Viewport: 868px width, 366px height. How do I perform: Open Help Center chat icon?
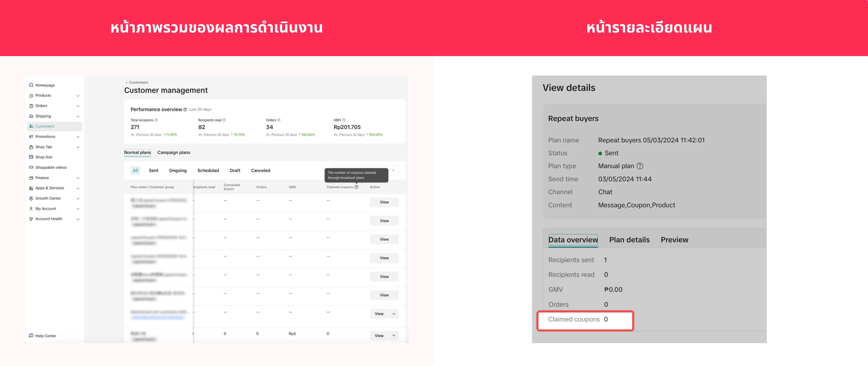click(x=31, y=336)
